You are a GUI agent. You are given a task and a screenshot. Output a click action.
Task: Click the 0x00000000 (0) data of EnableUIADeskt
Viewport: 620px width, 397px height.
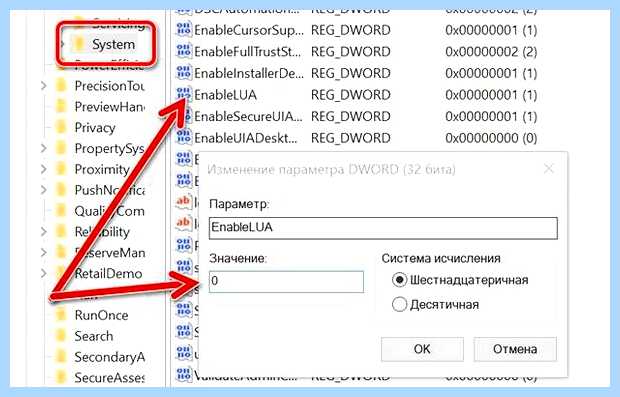point(491,138)
